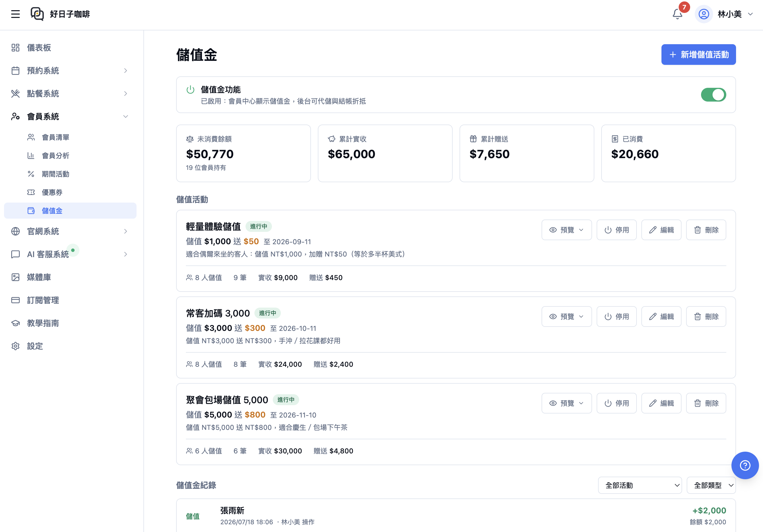Open the 林小美 account menu chevron
The height and width of the screenshot is (532, 763).
(x=750, y=14)
